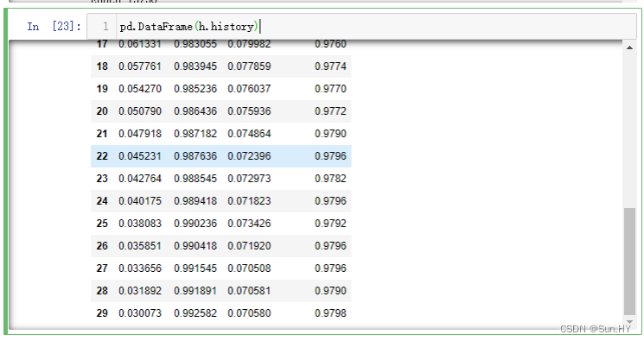
Task: Click the line number 1 gutter
Action: [105, 27]
